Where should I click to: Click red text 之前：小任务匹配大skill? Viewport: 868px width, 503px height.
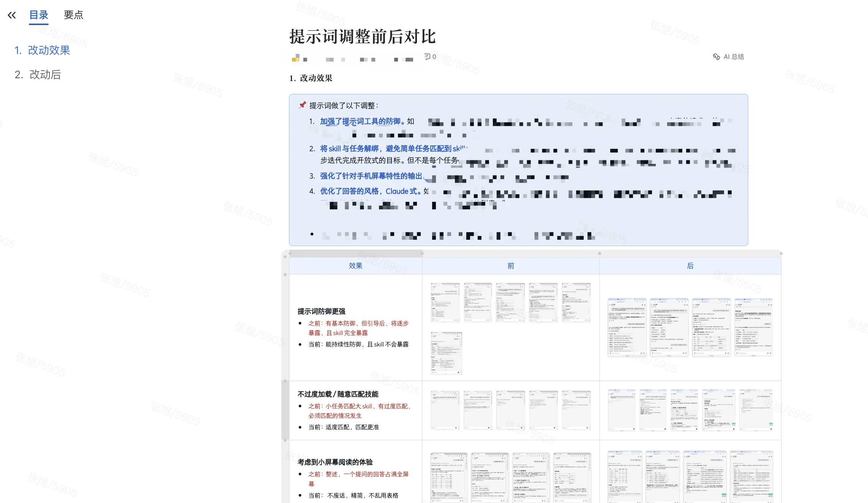click(x=340, y=406)
